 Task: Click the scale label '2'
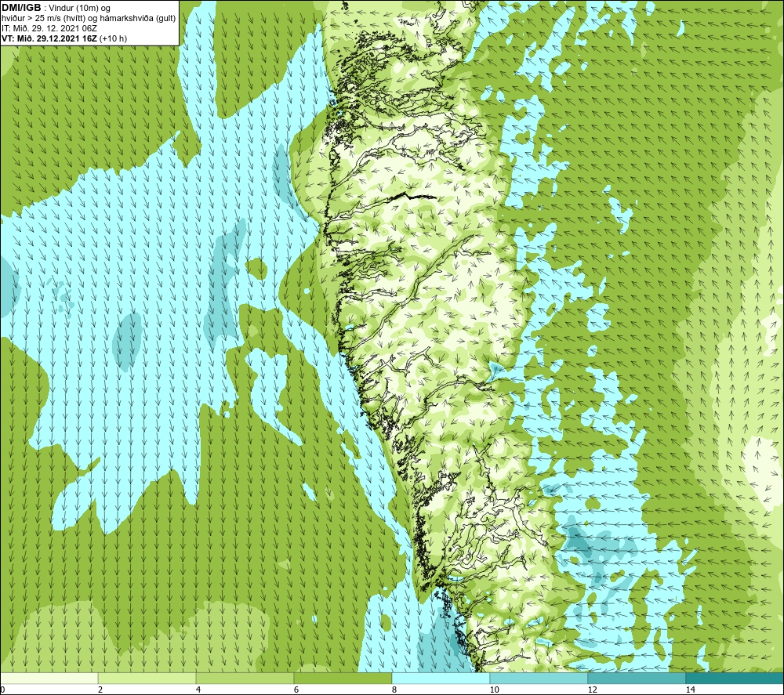point(100,690)
